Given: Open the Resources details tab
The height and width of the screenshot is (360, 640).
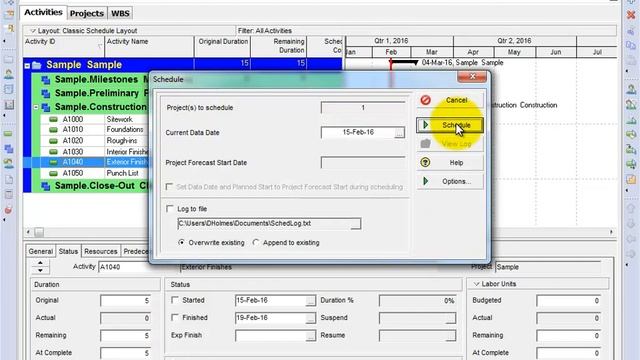Looking at the screenshot, I should tap(101, 251).
